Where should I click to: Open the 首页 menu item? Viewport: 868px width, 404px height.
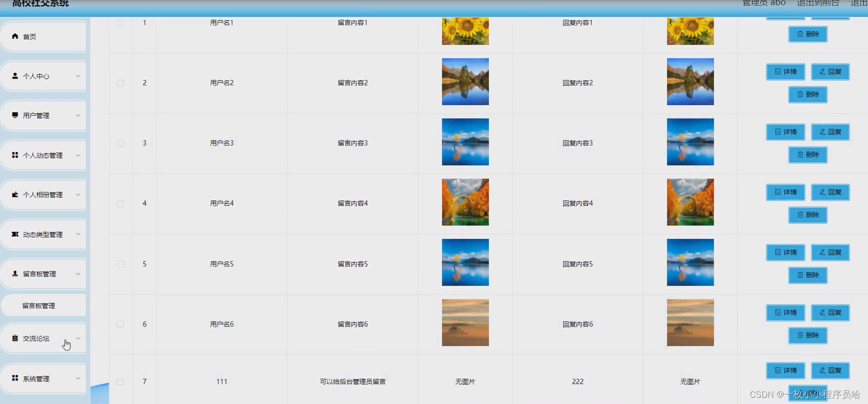(x=43, y=36)
